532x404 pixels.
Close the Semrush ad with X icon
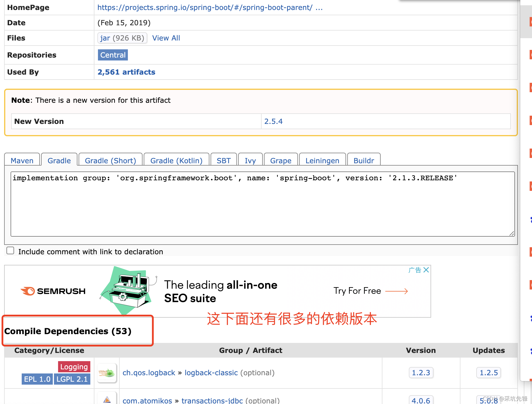(426, 270)
